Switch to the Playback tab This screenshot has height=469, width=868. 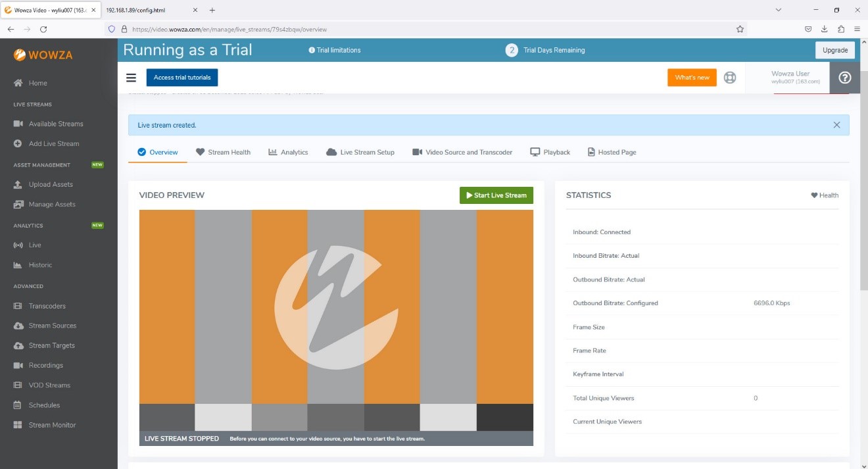(550, 152)
